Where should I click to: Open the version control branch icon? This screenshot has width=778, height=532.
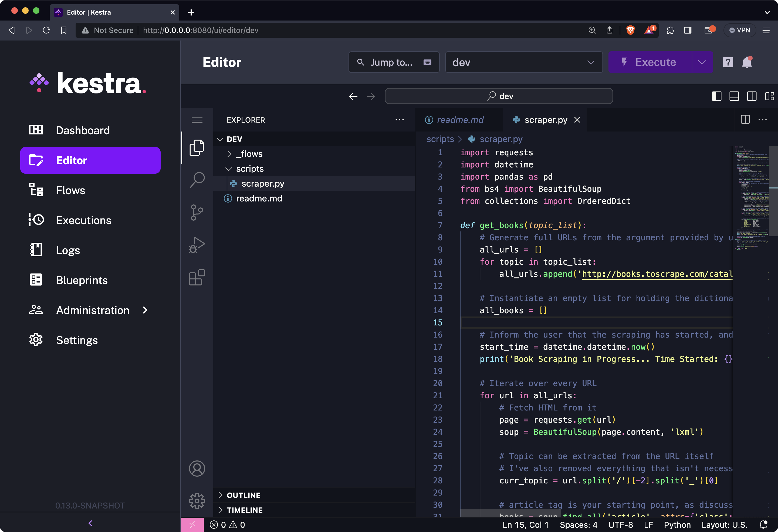point(197,212)
